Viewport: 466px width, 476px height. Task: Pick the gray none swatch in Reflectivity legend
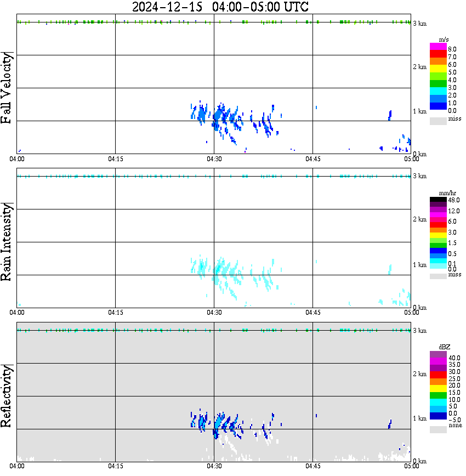point(438,429)
